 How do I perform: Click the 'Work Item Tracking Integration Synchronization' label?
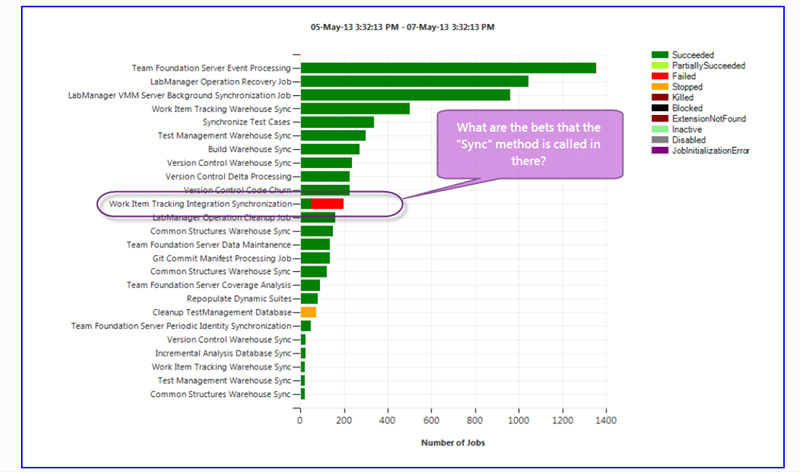point(200,204)
